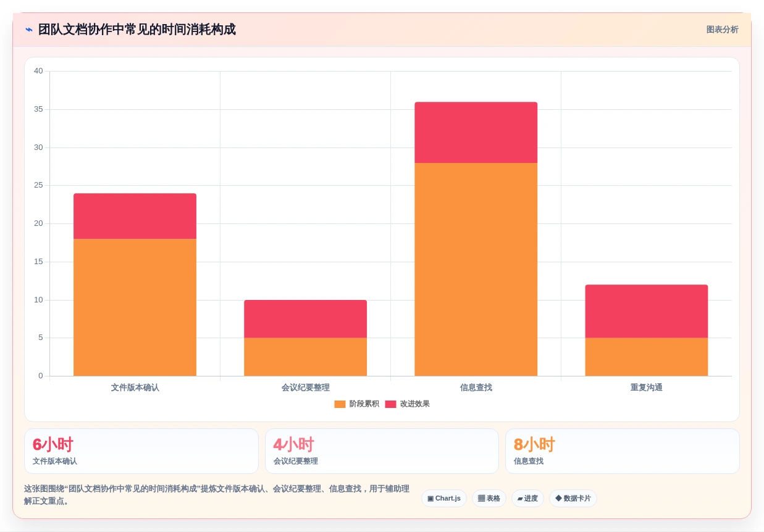Click the 会议纪要整理 x-axis label

coord(305,388)
